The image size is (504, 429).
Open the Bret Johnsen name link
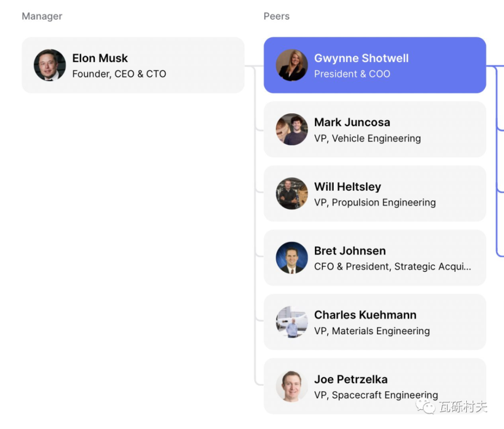350,251
